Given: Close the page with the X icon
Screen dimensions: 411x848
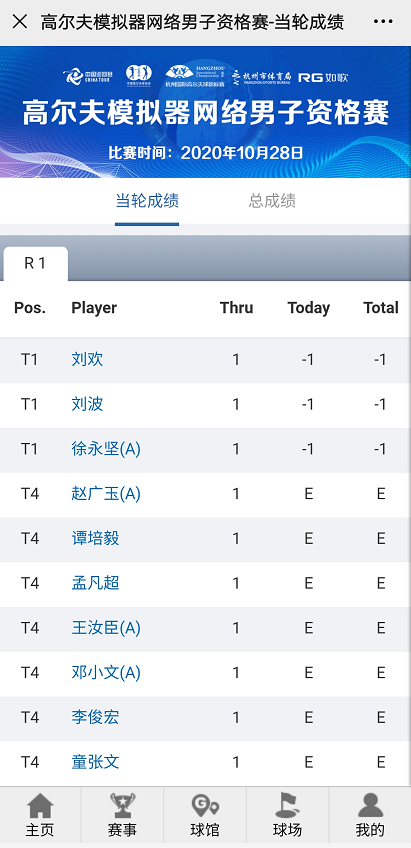Looking at the screenshot, I should coord(20,22).
